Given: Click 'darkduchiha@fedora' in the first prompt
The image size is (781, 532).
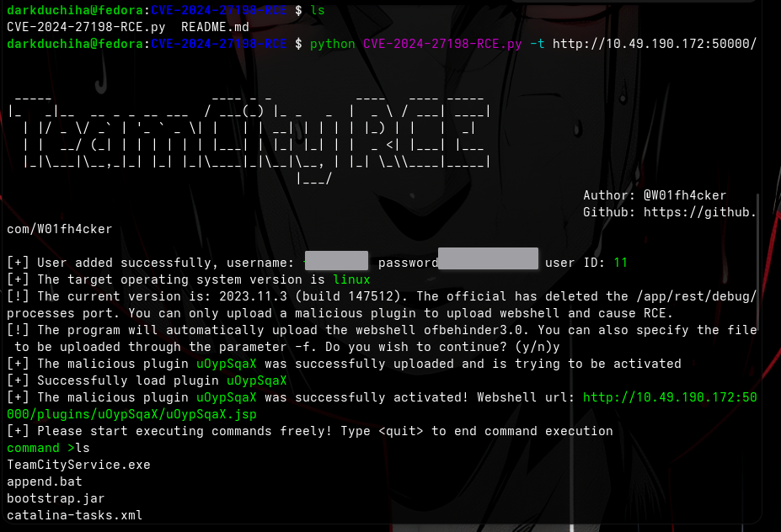Looking at the screenshot, I should pos(75,10).
